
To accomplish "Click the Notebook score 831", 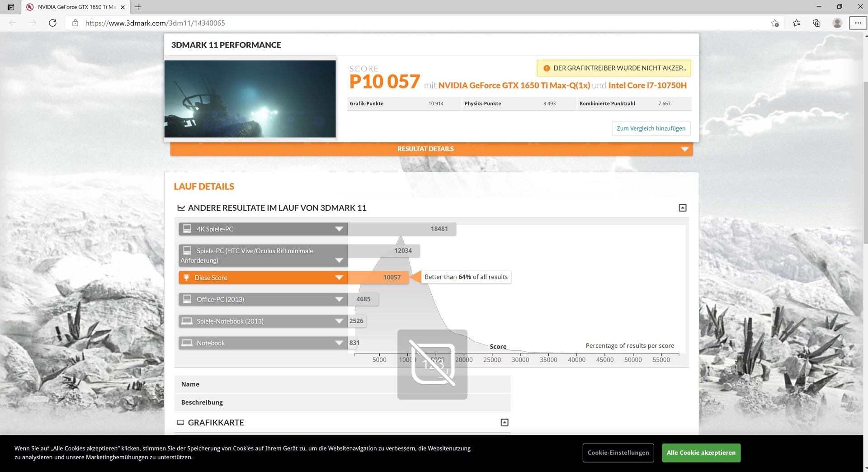I will pos(354,343).
